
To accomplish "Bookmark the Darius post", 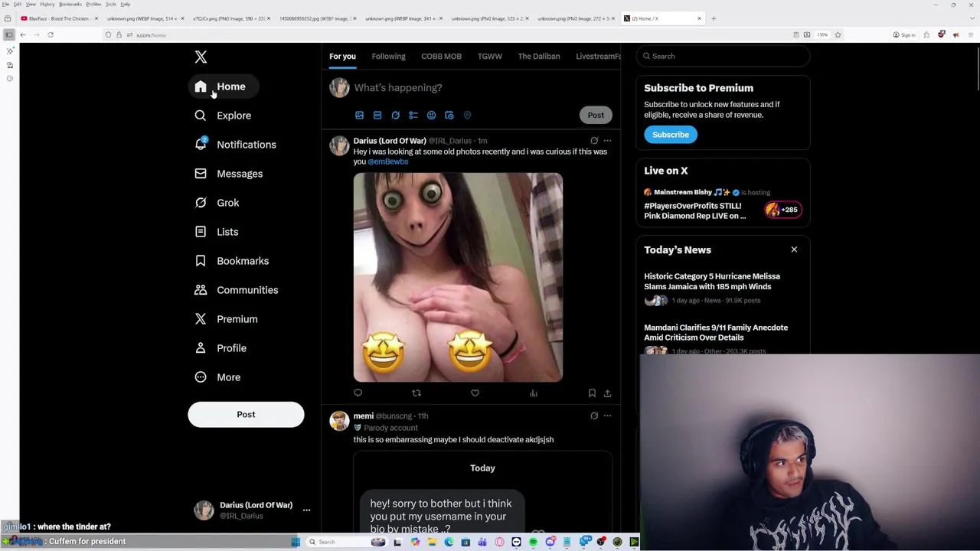I will pos(592,393).
